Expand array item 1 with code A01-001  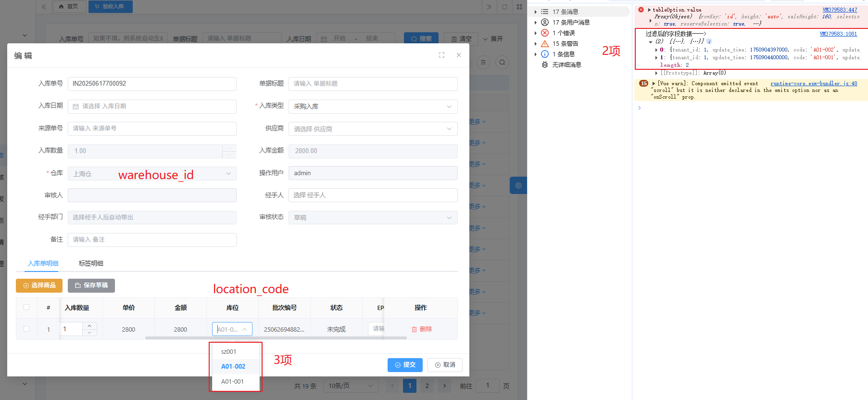(656, 57)
